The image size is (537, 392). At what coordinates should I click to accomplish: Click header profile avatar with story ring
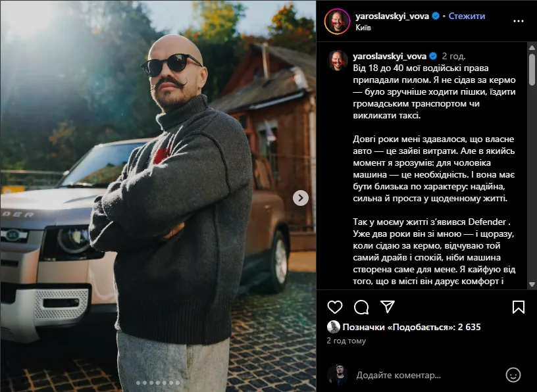(x=338, y=21)
